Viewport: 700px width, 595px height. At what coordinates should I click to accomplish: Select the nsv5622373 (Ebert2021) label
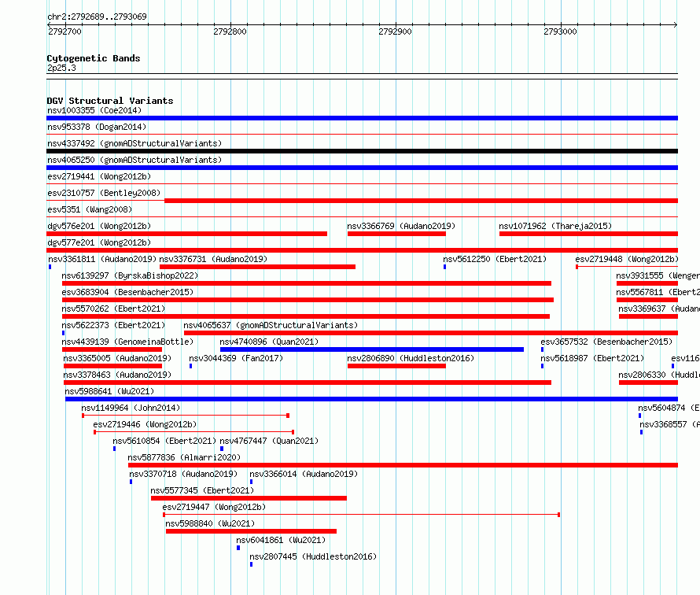point(113,325)
